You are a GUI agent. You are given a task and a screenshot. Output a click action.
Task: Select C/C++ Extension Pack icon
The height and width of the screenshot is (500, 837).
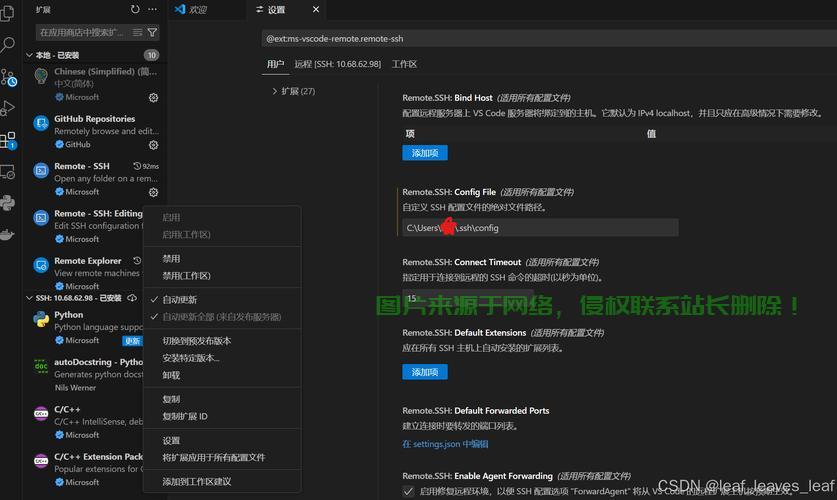click(x=41, y=461)
